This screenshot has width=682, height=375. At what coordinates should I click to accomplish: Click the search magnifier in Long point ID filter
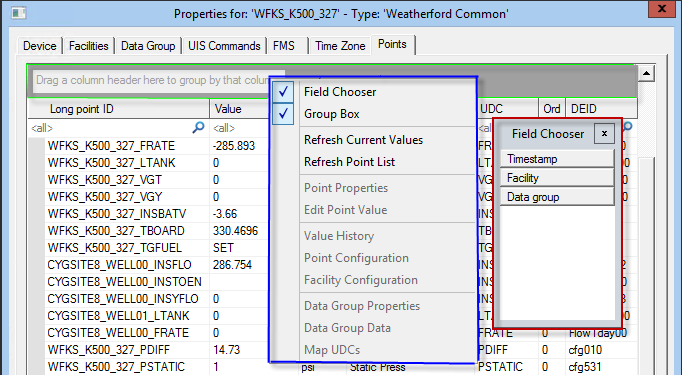(198, 127)
